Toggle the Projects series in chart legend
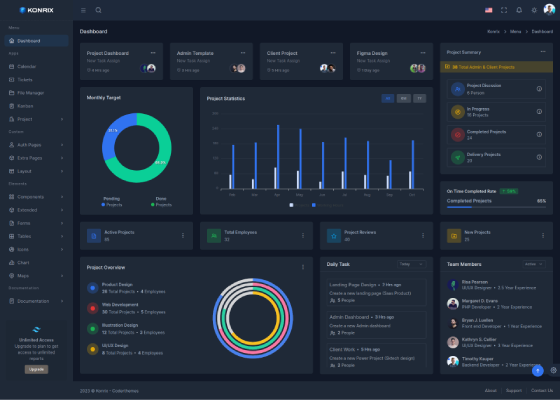560x400 pixels. point(299,205)
